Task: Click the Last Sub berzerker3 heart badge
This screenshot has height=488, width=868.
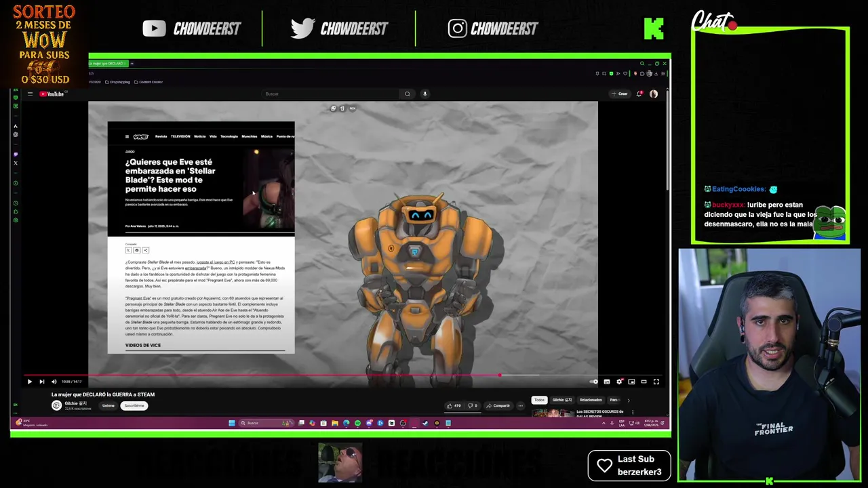Action: [629, 466]
